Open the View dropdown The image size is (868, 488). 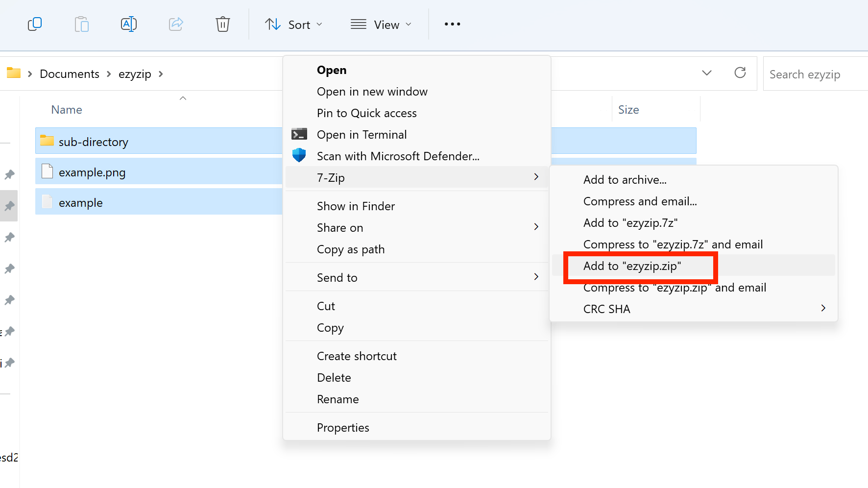381,24
